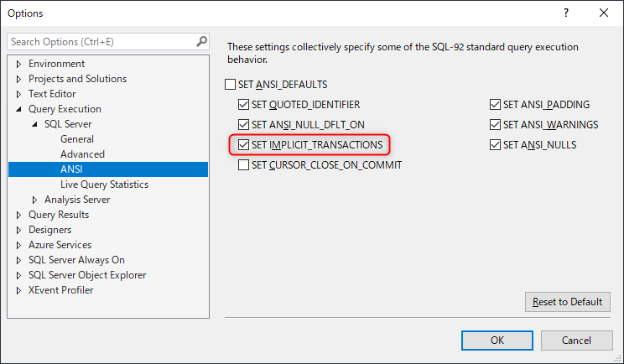Toggle SET ANSI_DEFAULTS checkbox
624x364 pixels.
[231, 85]
